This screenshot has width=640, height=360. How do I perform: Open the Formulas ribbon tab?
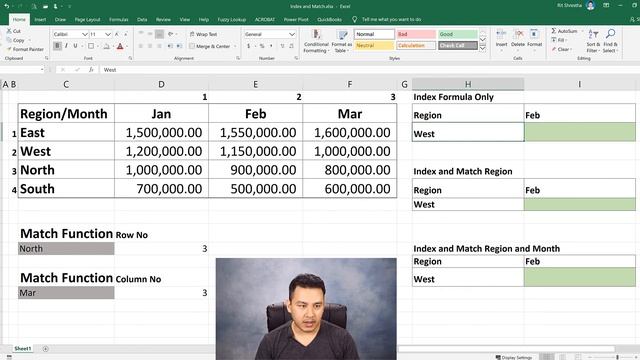coord(118,19)
